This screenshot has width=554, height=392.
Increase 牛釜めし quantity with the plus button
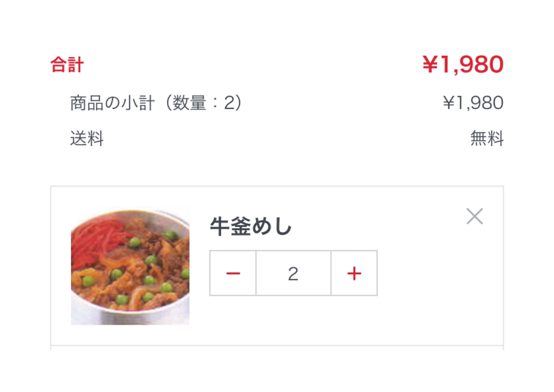coord(354,273)
